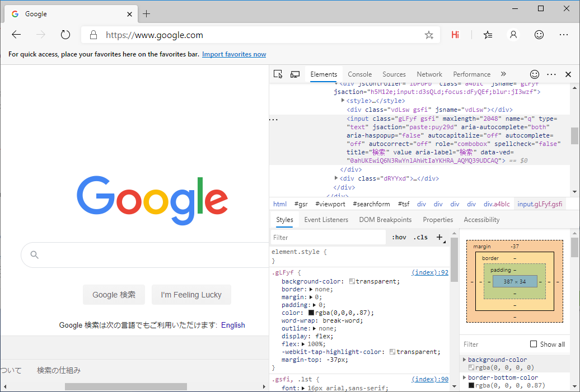
Task: Toggle the .cls class editor
Action: [420, 237]
